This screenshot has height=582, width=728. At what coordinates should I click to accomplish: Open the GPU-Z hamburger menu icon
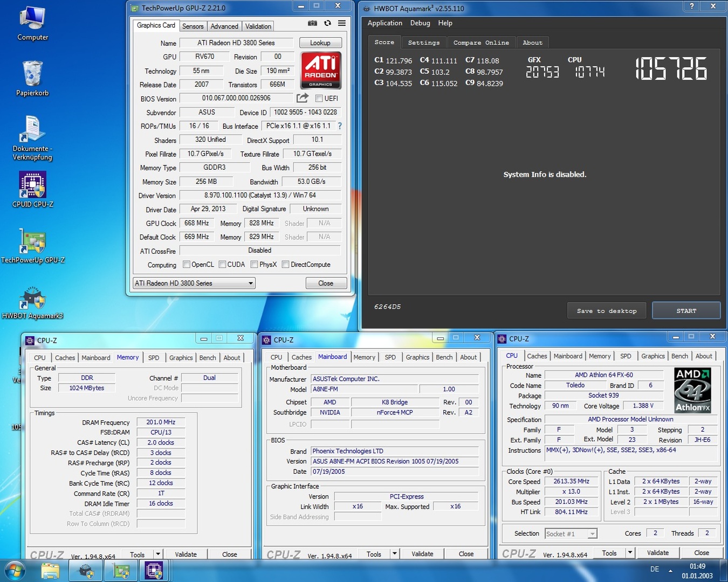[342, 23]
